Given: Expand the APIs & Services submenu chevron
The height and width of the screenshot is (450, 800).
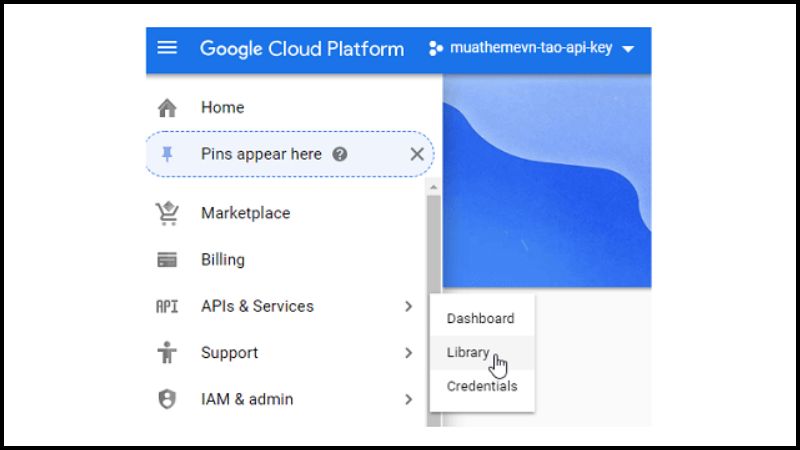Looking at the screenshot, I should [408, 306].
